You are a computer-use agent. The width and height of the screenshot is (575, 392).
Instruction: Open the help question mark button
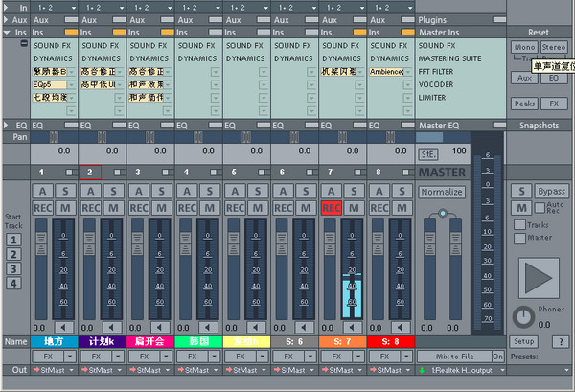click(x=560, y=342)
